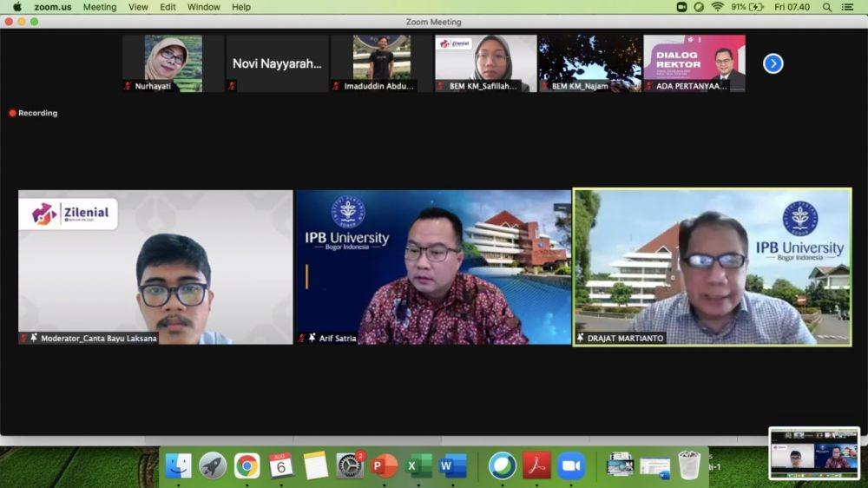Select Nurhayati's video thumbnail
The height and width of the screenshot is (488, 868).
coord(174,63)
